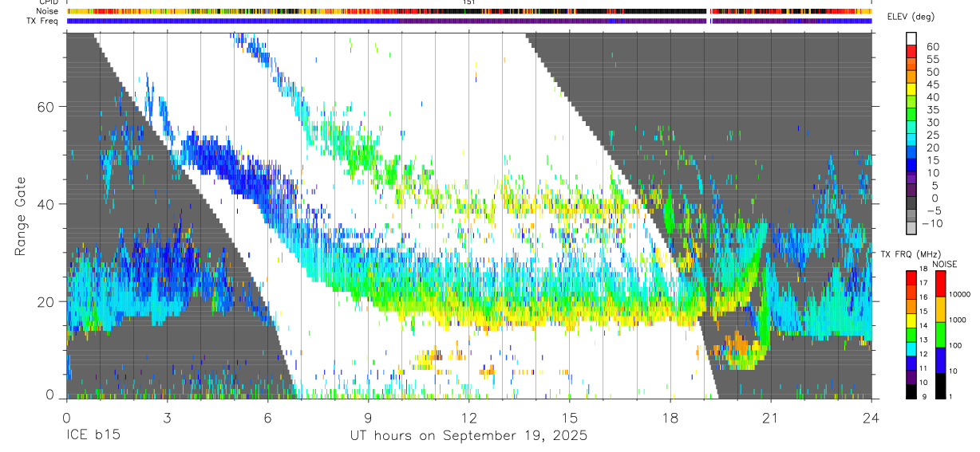
Task: Click the TX Freq color strip above the plot
Action: coord(469,21)
